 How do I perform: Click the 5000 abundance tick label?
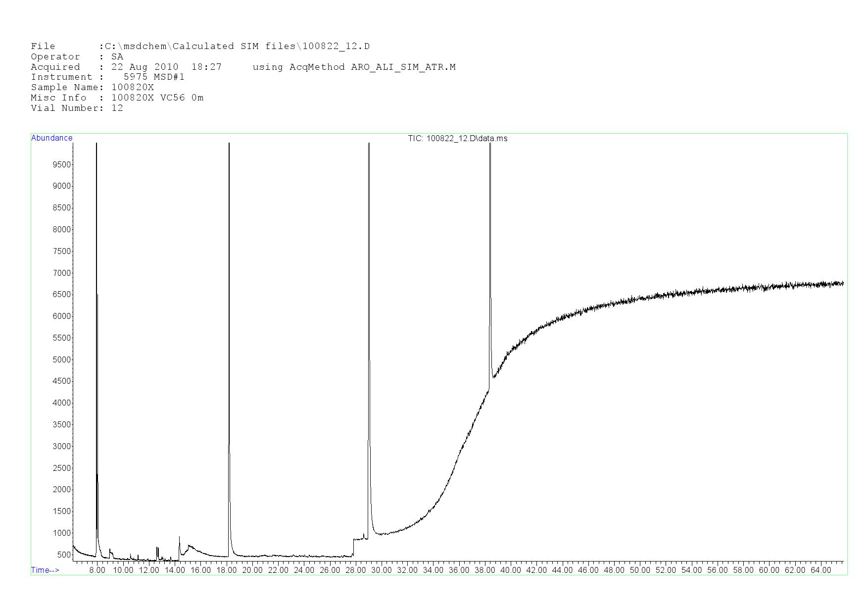(x=61, y=359)
